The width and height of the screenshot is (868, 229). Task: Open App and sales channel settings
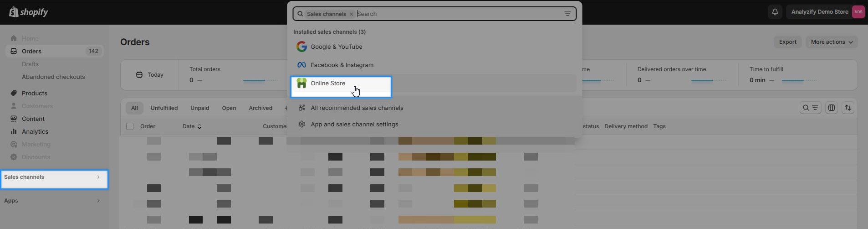tap(354, 124)
